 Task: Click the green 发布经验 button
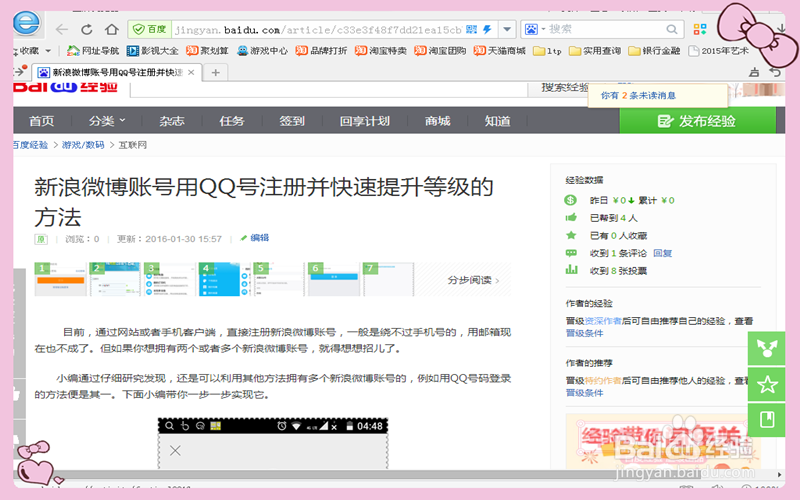tap(697, 121)
